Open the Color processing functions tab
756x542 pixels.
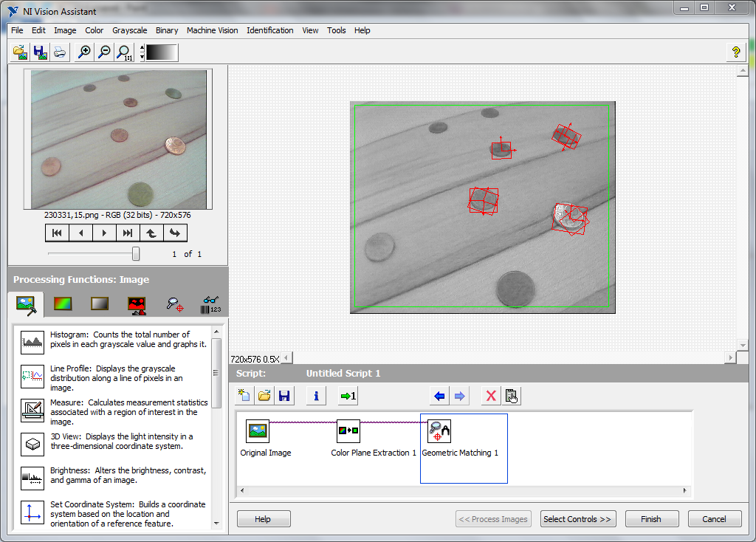click(x=63, y=303)
